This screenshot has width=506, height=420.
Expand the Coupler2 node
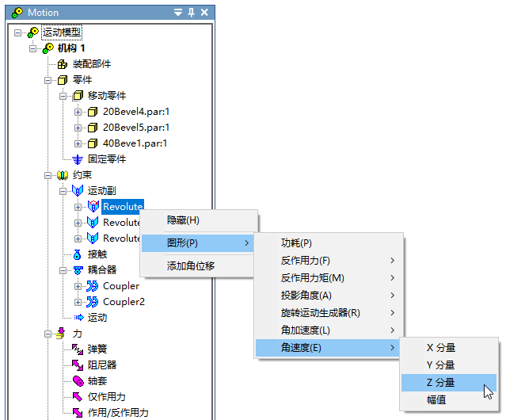[x=78, y=302]
